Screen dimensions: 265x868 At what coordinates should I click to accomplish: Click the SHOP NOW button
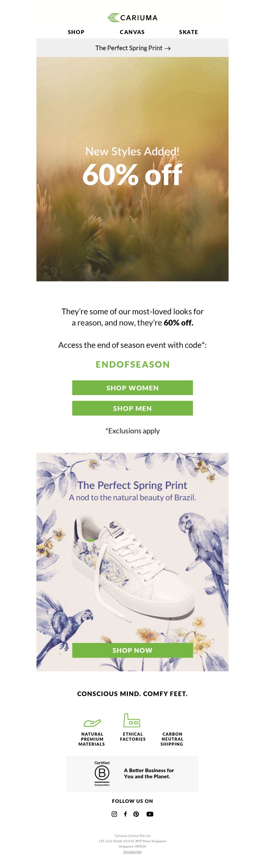[x=132, y=650]
